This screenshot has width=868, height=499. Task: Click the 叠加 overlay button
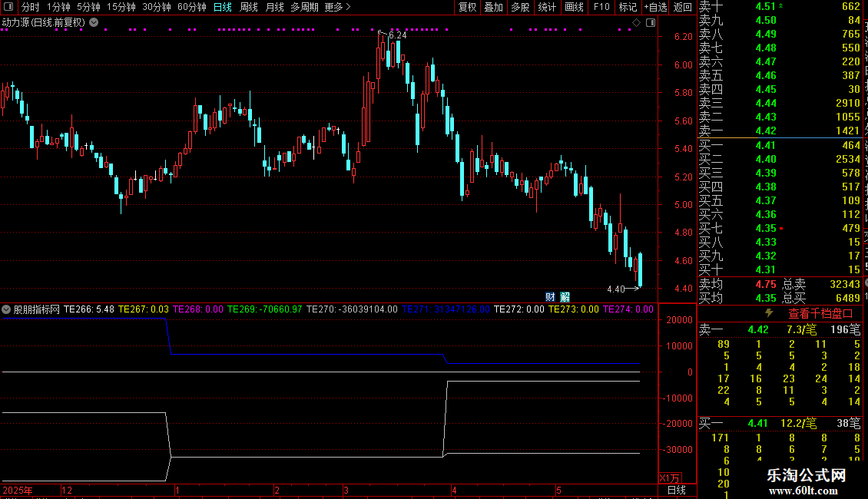pyautogui.click(x=494, y=7)
